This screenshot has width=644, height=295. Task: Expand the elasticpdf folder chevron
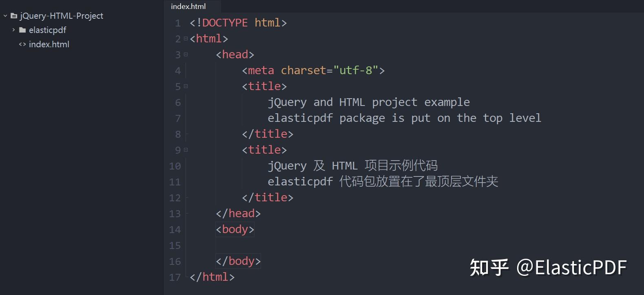point(13,30)
